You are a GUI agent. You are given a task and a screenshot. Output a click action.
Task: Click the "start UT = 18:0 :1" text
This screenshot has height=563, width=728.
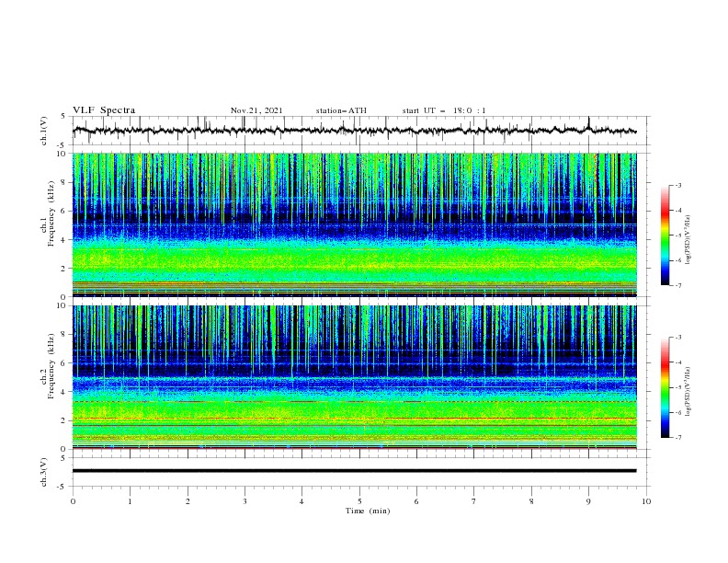(x=444, y=110)
